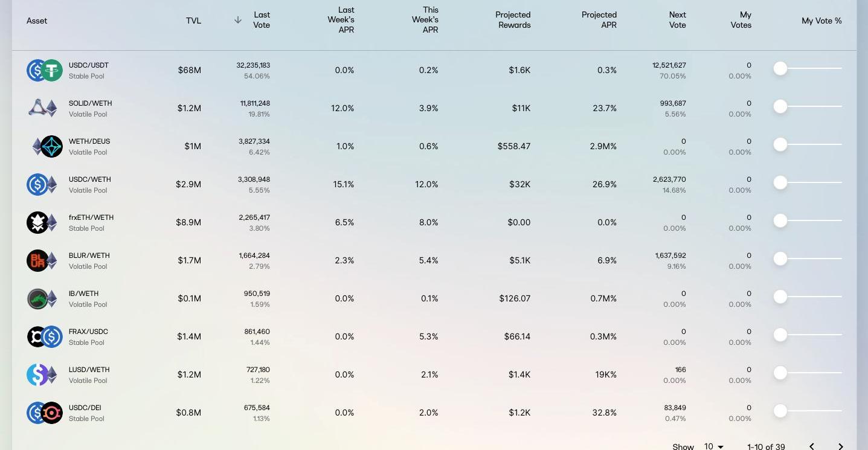This screenshot has width=868, height=450.
Task: Click the USDC/DEI pool token icon
Action: tap(45, 413)
